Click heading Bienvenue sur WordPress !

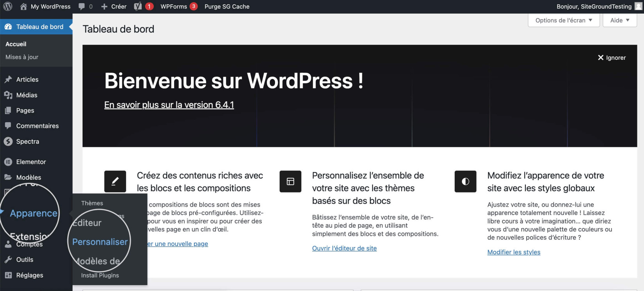tap(234, 81)
